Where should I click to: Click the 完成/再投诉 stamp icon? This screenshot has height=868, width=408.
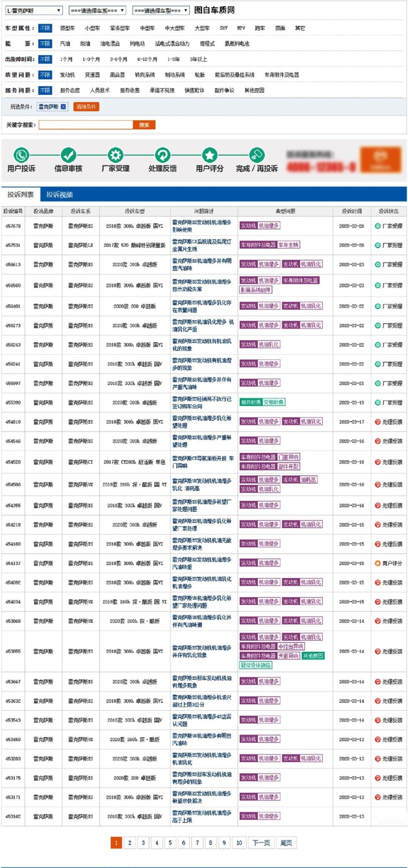(257, 155)
